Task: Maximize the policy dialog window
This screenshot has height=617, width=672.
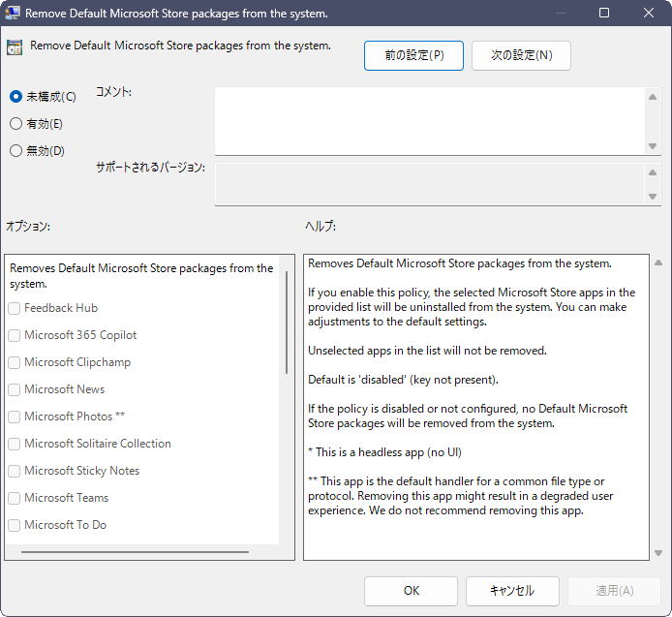Action: click(x=604, y=13)
